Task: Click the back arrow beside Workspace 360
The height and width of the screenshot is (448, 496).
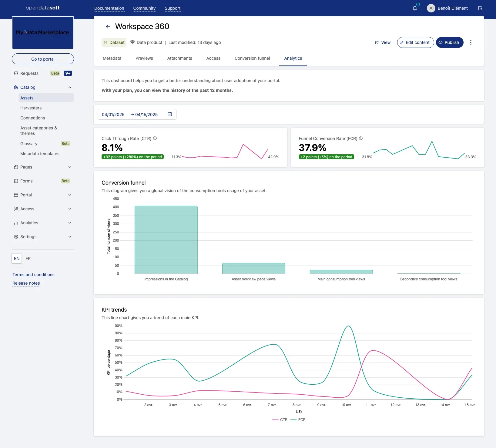Action: tap(108, 27)
